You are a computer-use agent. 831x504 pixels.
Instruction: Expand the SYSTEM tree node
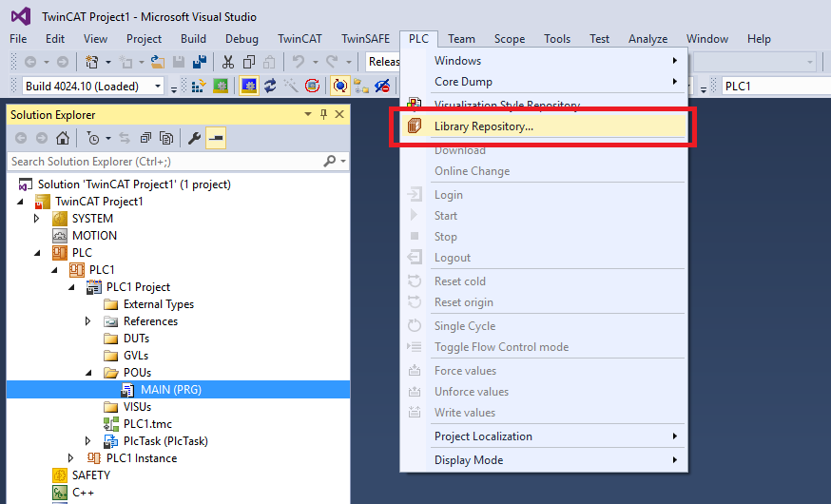tap(37, 219)
